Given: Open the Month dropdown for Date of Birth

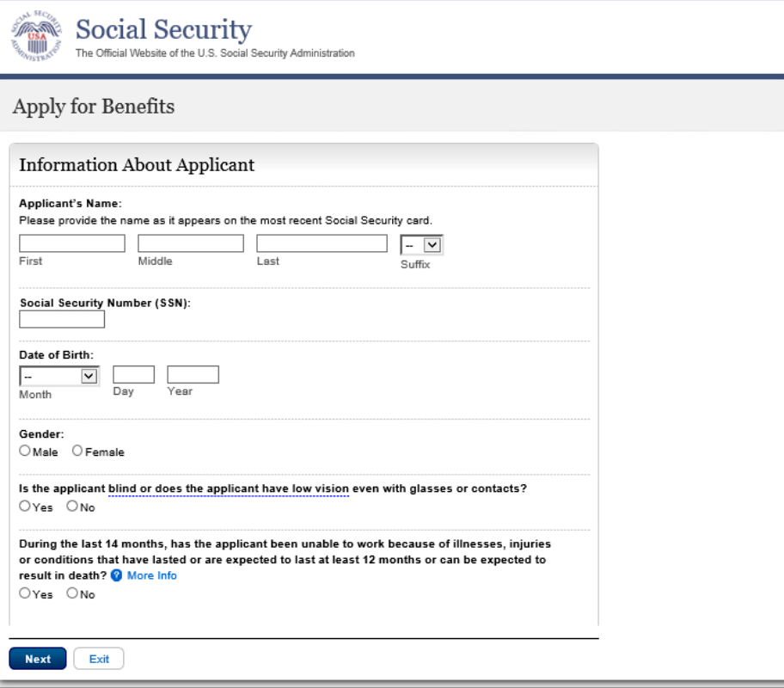Looking at the screenshot, I should click(x=58, y=374).
